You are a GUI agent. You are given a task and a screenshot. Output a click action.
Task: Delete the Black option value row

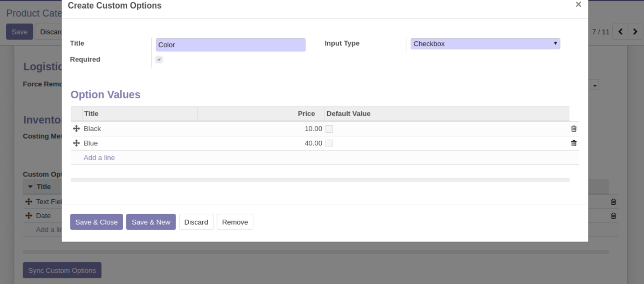tap(574, 129)
